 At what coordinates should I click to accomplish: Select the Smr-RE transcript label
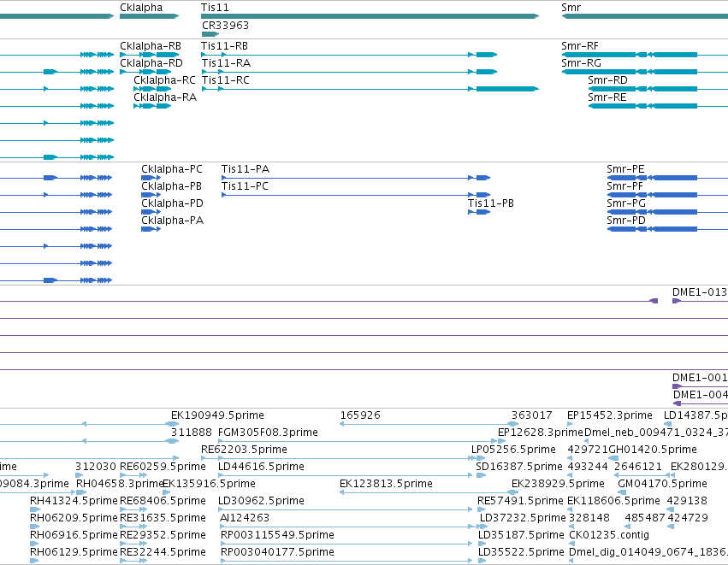click(607, 97)
